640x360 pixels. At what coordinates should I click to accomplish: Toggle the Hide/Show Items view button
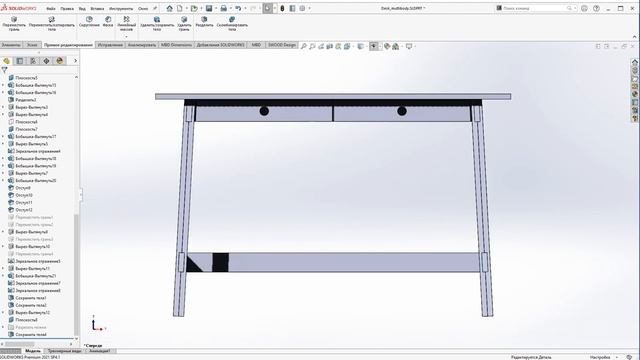coord(373,47)
